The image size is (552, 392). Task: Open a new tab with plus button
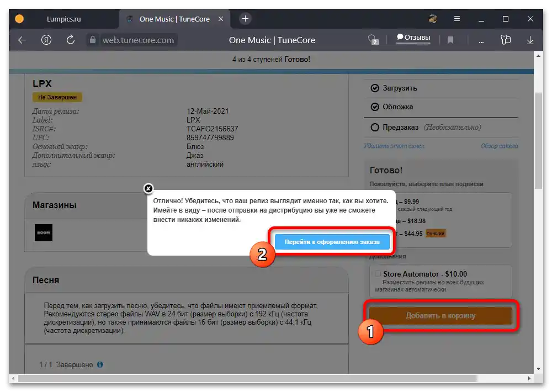click(x=246, y=19)
